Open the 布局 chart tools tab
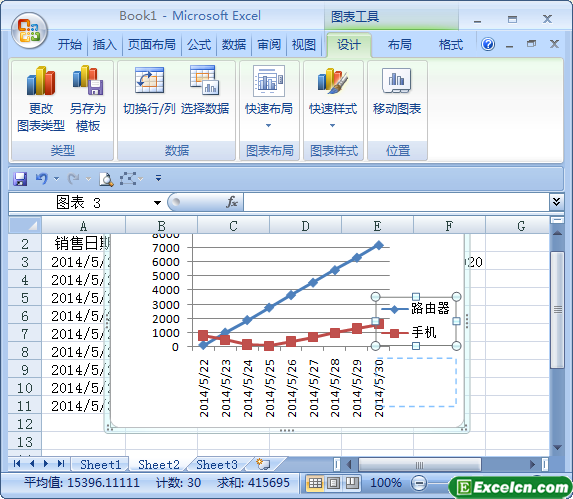The width and height of the screenshot is (573, 499). click(x=399, y=45)
